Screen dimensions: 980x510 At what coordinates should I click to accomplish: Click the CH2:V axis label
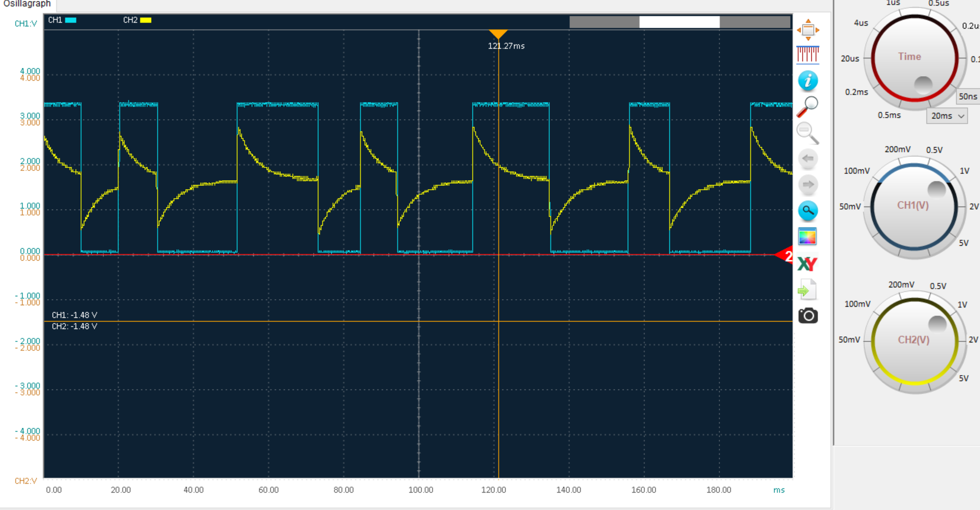[x=26, y=481]
